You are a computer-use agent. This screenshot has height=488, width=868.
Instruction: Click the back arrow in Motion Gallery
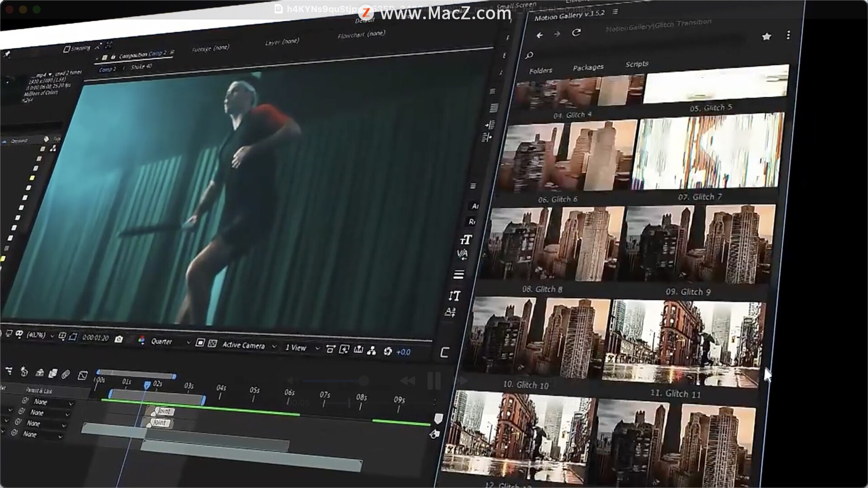click(x=539, y=35)
